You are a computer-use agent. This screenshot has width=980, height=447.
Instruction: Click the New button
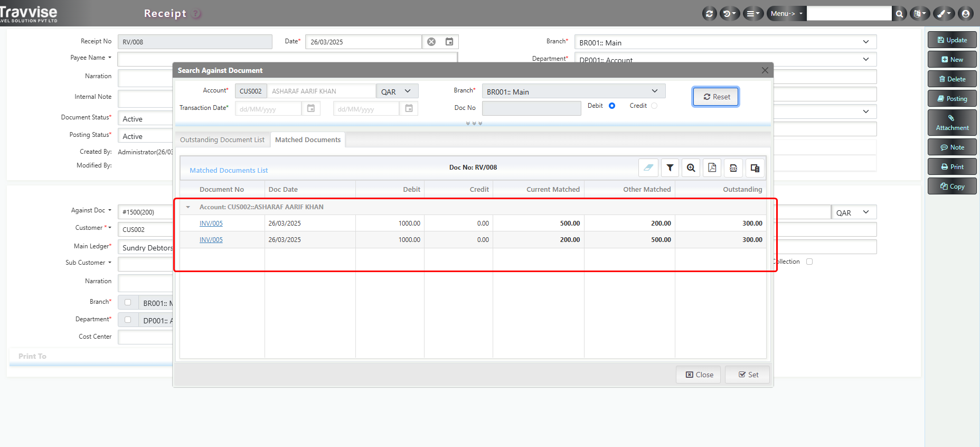[x=952, y=59]
